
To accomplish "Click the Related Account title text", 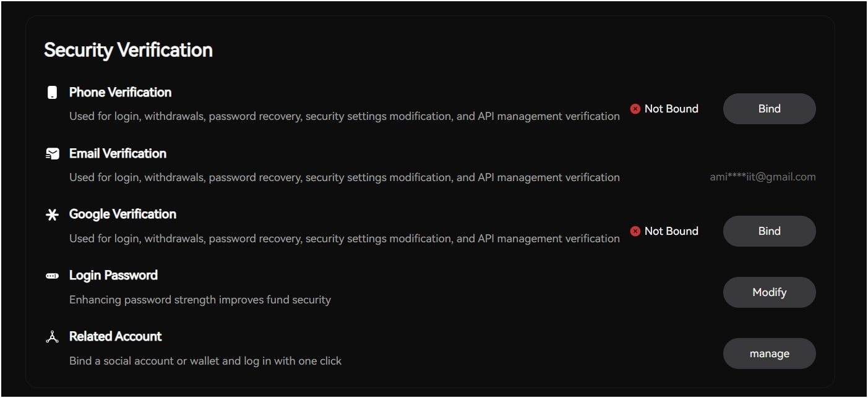I will pos(115,337).
